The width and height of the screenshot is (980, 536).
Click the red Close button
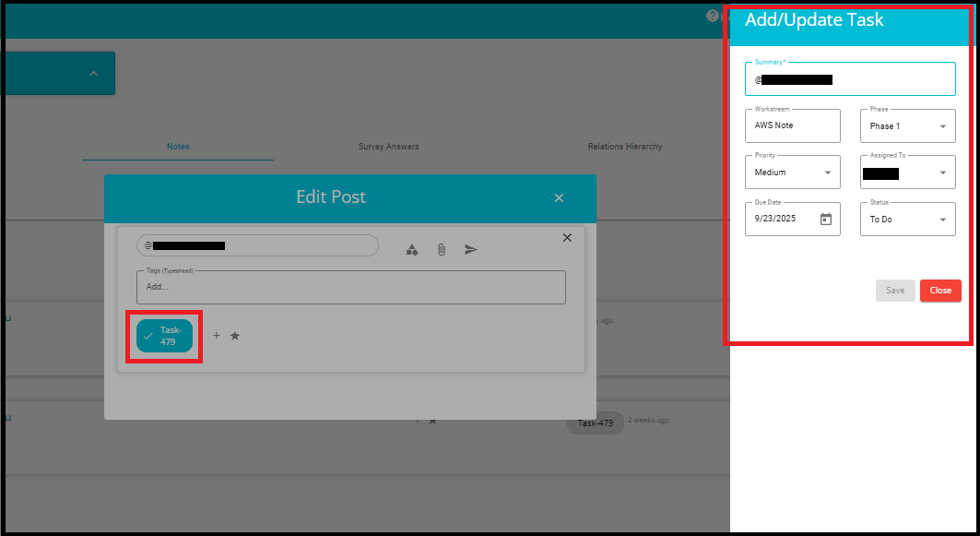(940, 291)
